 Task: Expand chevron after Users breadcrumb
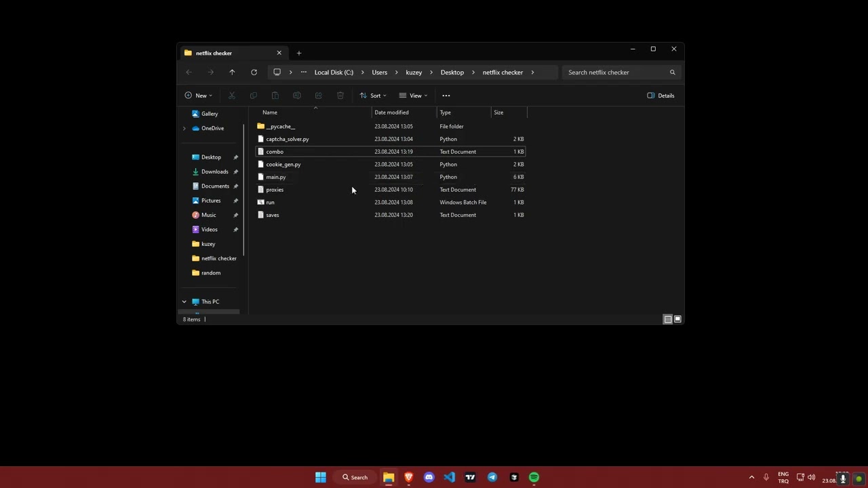click(396, 73)
